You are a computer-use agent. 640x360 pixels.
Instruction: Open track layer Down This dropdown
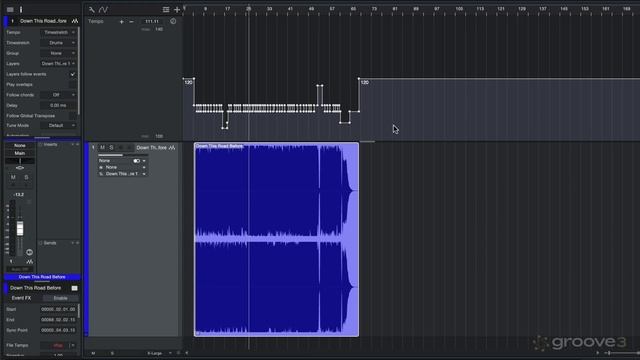coord(122,174)
